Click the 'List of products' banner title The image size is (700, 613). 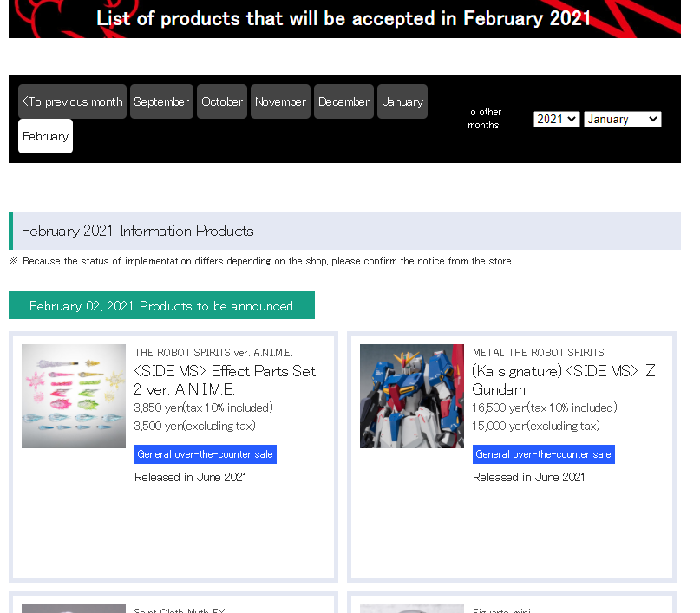tap(343, 19)
